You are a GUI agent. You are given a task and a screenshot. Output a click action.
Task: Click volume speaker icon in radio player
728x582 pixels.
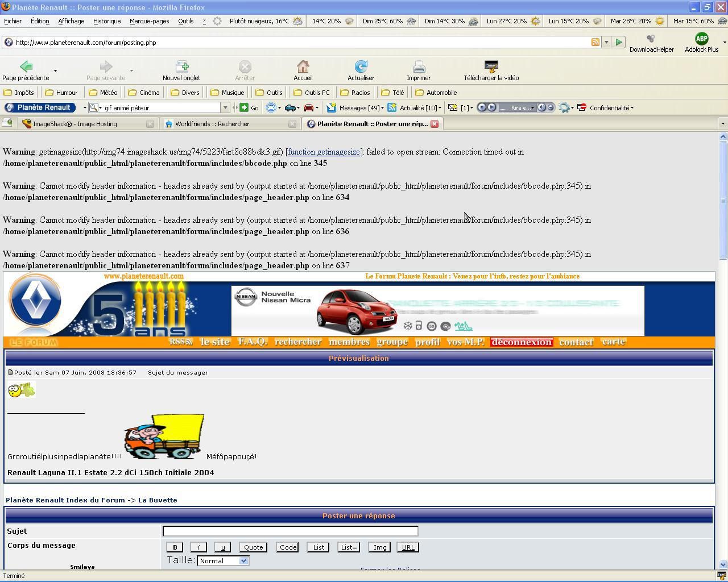coord(542,107)
